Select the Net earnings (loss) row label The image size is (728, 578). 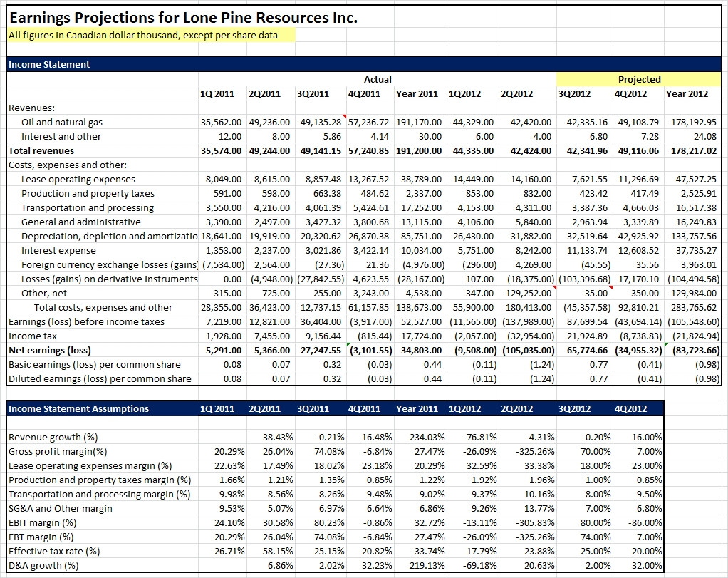point(50,350)
